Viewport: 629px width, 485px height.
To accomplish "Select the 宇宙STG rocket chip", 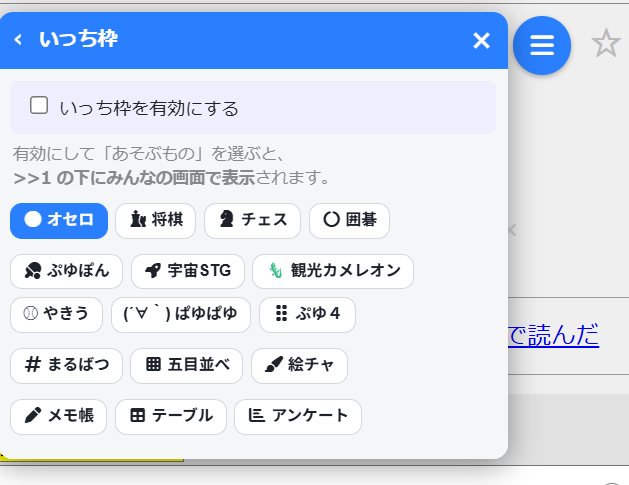I will point(188,271).
